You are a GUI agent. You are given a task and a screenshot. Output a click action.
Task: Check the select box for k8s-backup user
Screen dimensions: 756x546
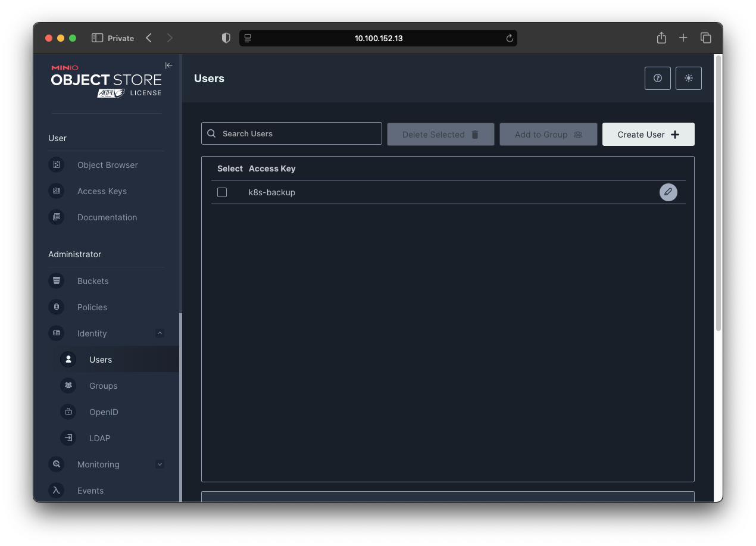coord(221,192)
